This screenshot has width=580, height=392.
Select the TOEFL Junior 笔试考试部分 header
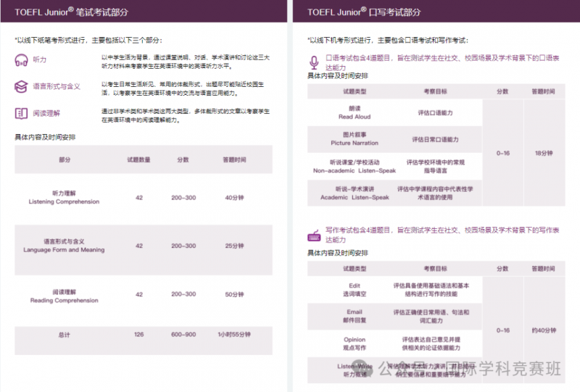coord(72,12)
